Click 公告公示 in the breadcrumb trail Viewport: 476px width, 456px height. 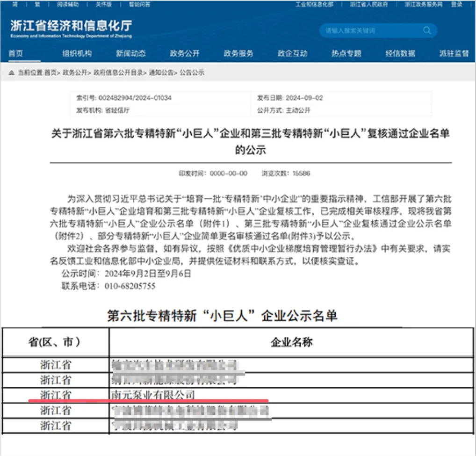point(192,73)
